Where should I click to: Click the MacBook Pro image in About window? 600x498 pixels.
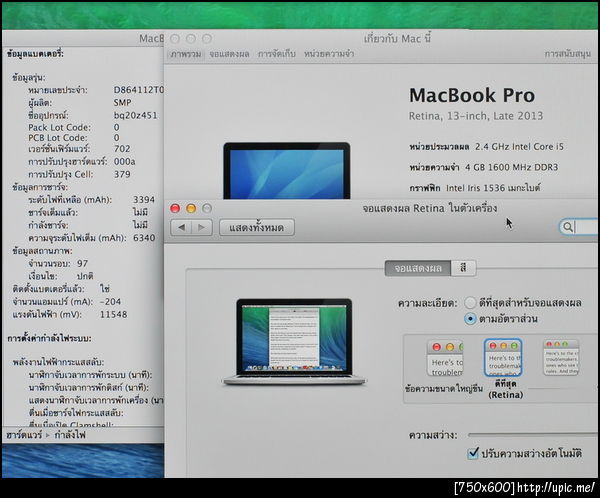click(x=287, y=170)
